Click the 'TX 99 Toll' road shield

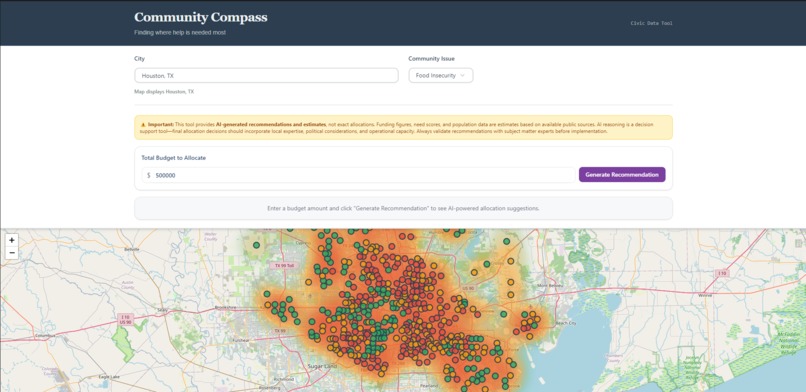pyautogui.click(x=284, y=266)
